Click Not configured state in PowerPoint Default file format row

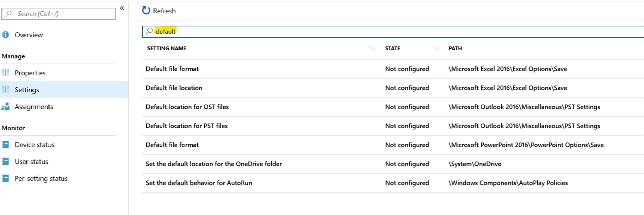pos(407,145)
